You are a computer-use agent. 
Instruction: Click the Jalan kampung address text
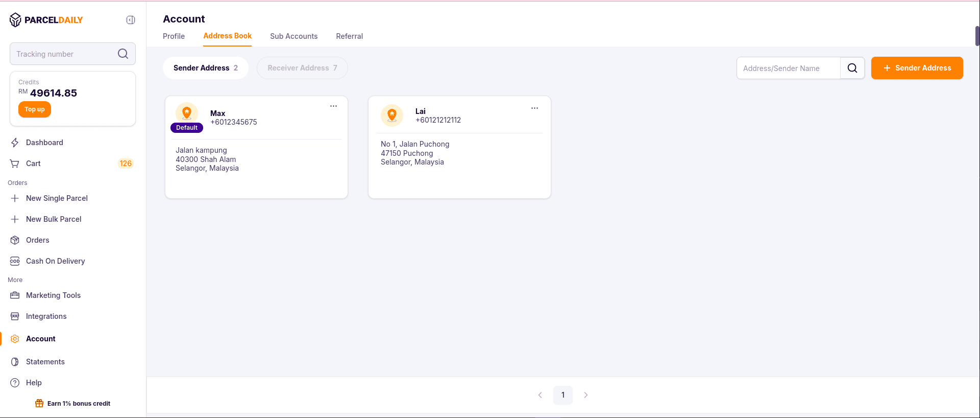pos(201,150)
